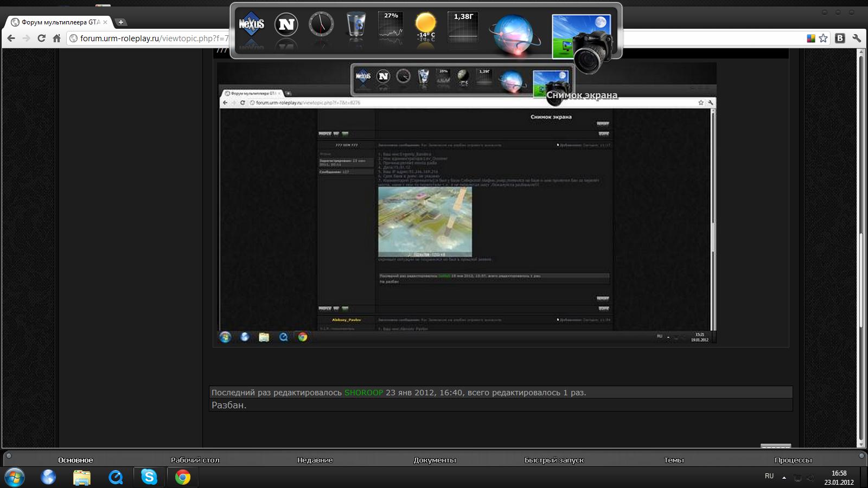Launch the screen capture camera icon
This screenshot has height=488, width=868.
pos(583,38)
